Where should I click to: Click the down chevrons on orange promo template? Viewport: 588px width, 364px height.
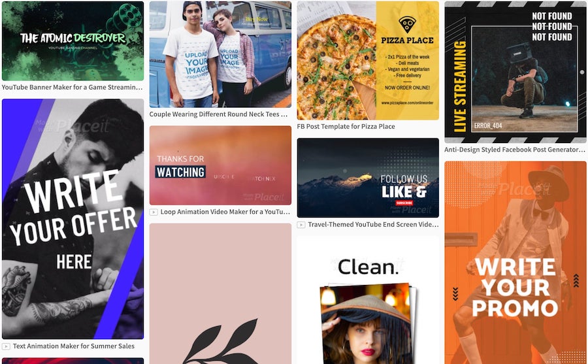point(455,294)
